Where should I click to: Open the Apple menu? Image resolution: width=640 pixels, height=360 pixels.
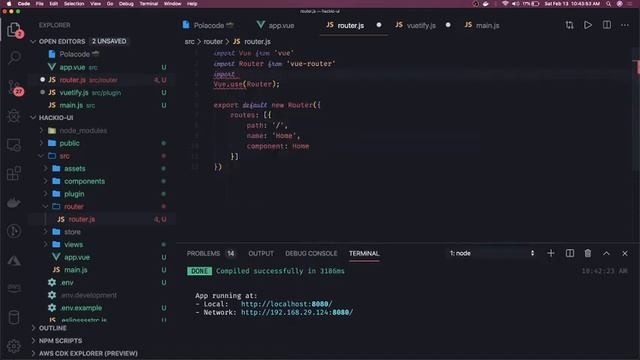(x=9, y=4)
